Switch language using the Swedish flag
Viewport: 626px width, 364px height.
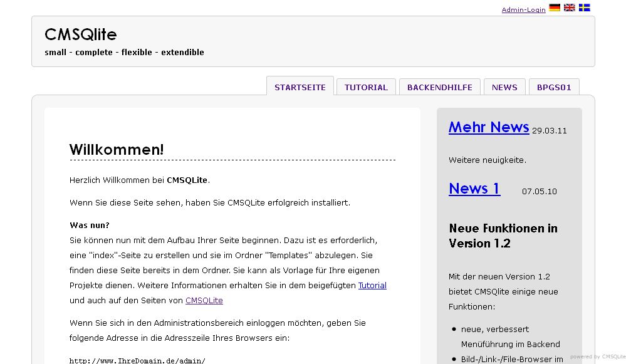pos(584,8)
